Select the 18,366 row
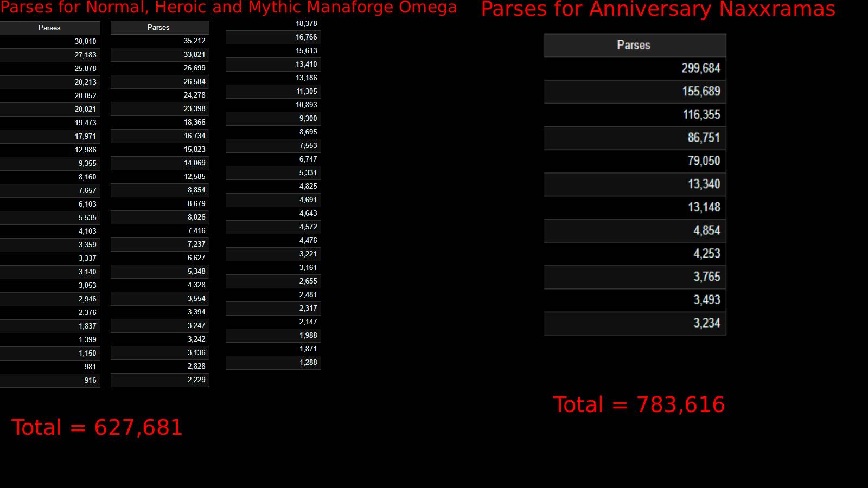Screen dimensions: 868x488 160,122
